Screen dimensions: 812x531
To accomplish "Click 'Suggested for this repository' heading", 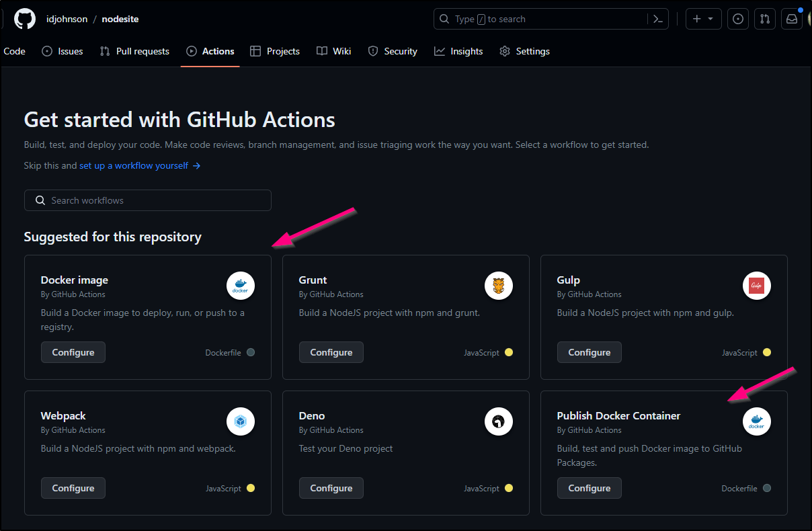I will [x=112, y=237].
